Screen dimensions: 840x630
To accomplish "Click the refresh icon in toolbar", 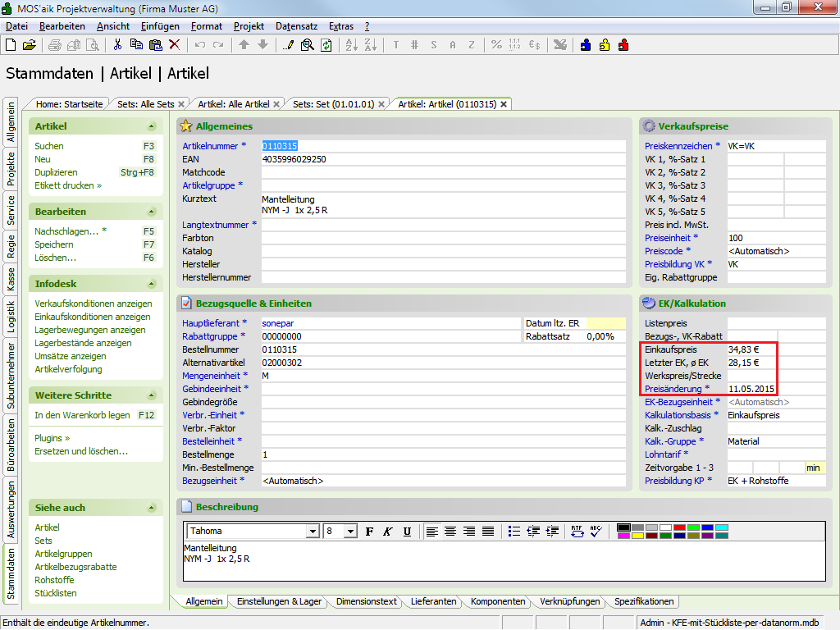I will coord(326,44).
